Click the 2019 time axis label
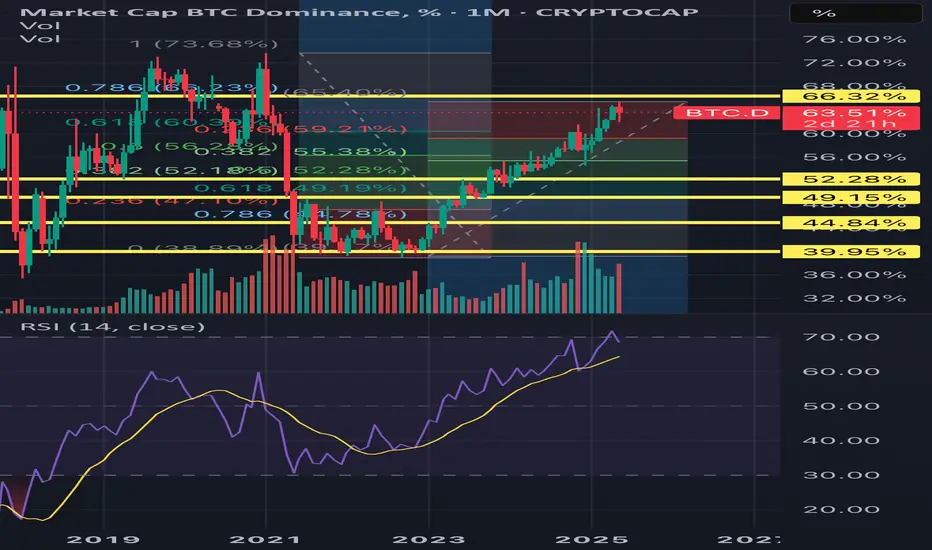Image resolution: width=932 pixels, height=550 pixels. (x=103, y=539)
